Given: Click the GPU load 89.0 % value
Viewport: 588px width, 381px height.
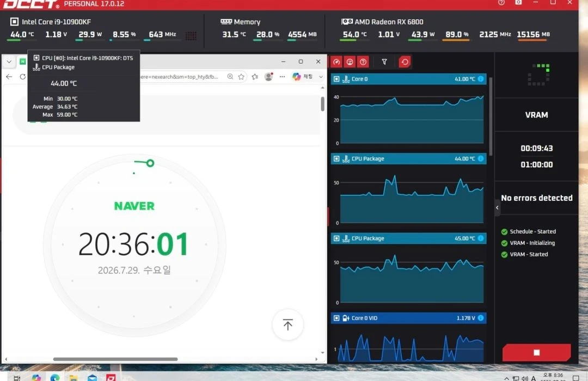Looking at the screenshot, I should [457, 34].
